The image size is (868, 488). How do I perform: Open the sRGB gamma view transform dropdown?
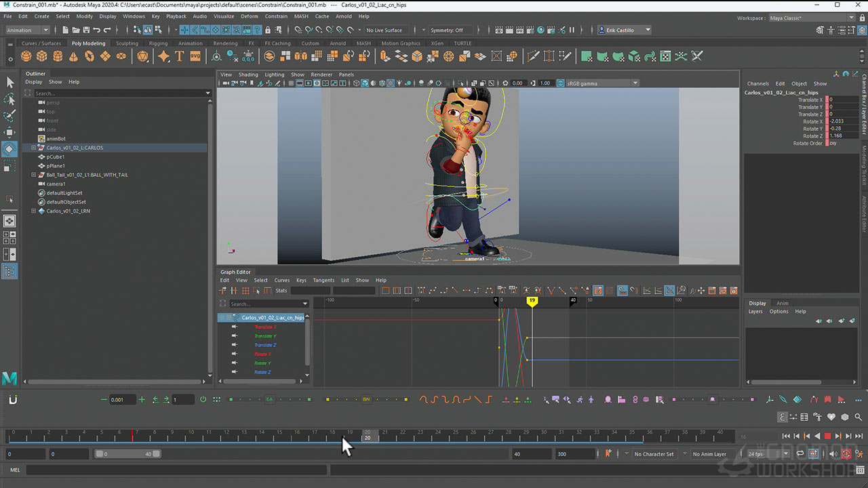597,83
